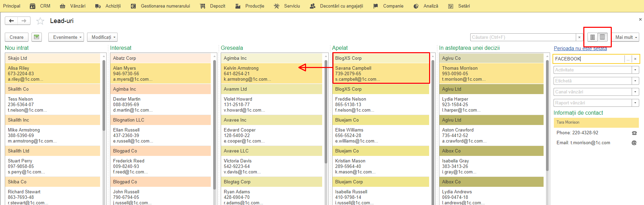Image resolution: width=644 pixels, height=205 pixels.
Task: Select Isabella Gray lead card
Action: point(492,166)
